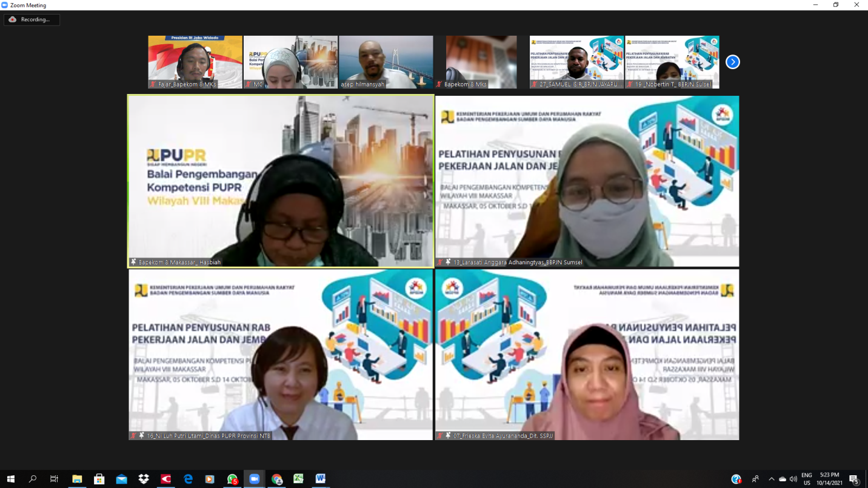Select asep hilmansyah video thumbnail
This screenshot has width=868, height=488.
click(386, 62)
